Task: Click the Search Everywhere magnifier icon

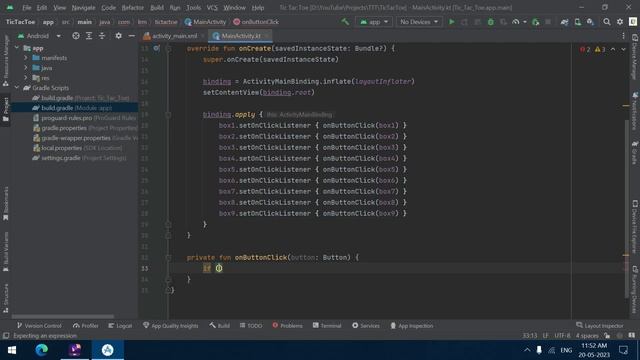Action: (x=607, y=22)
